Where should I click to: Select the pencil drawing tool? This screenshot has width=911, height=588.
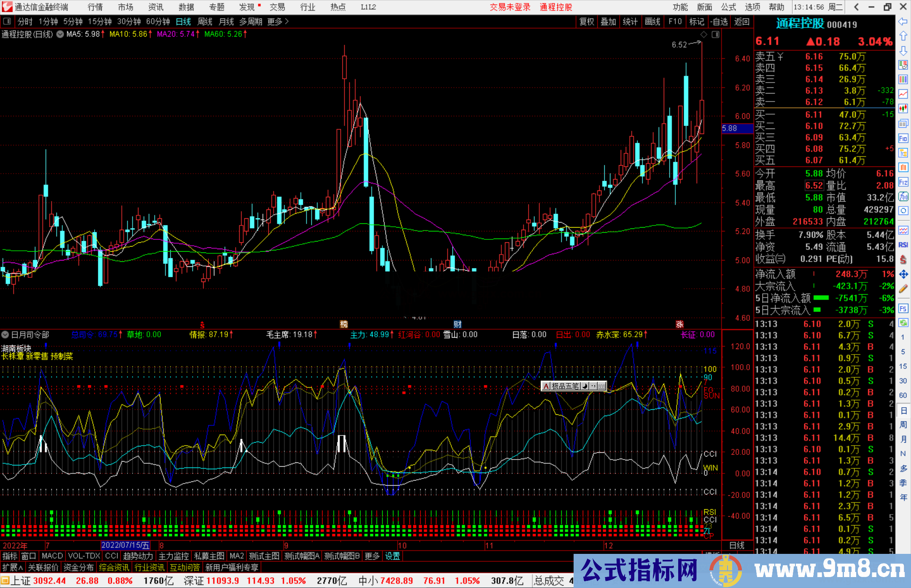click(903, 289)
